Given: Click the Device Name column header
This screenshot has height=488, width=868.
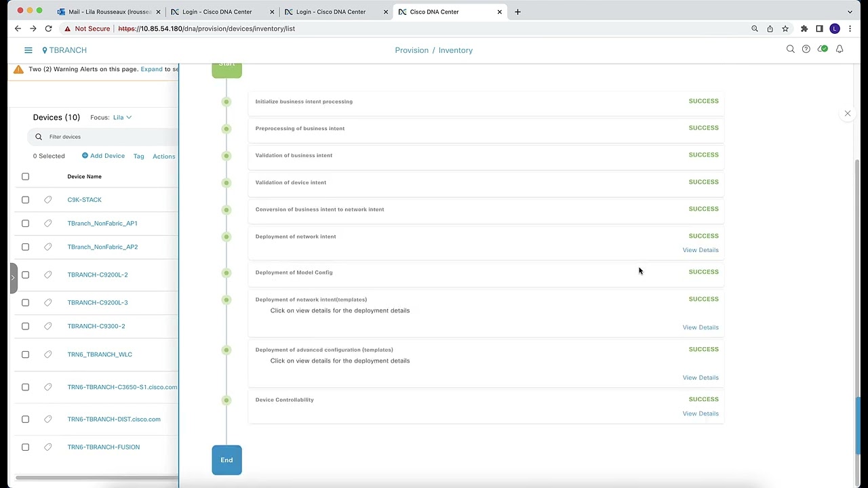Looking at the screenshot, I should pyautogui.click(x=85, y=176).
